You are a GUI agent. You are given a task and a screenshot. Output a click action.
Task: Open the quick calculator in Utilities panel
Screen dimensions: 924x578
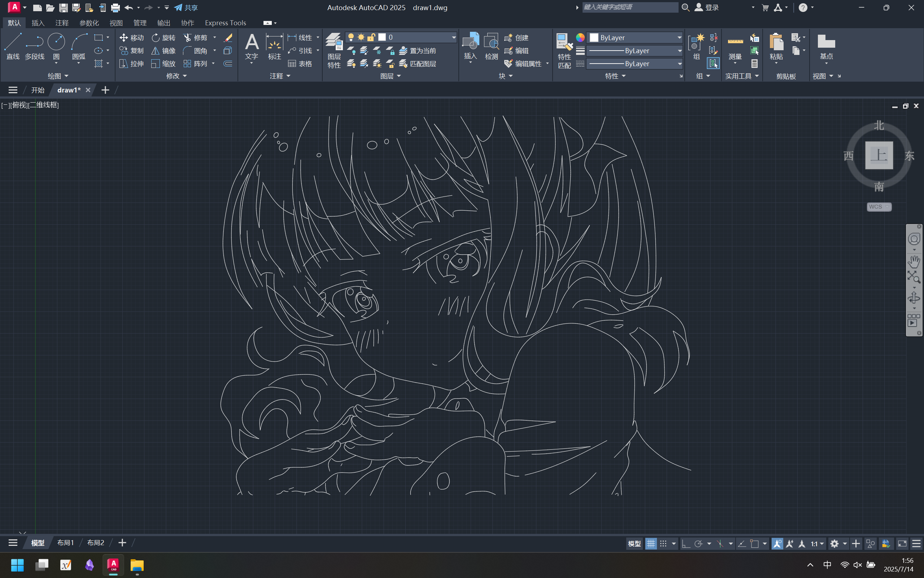[754, 64]
